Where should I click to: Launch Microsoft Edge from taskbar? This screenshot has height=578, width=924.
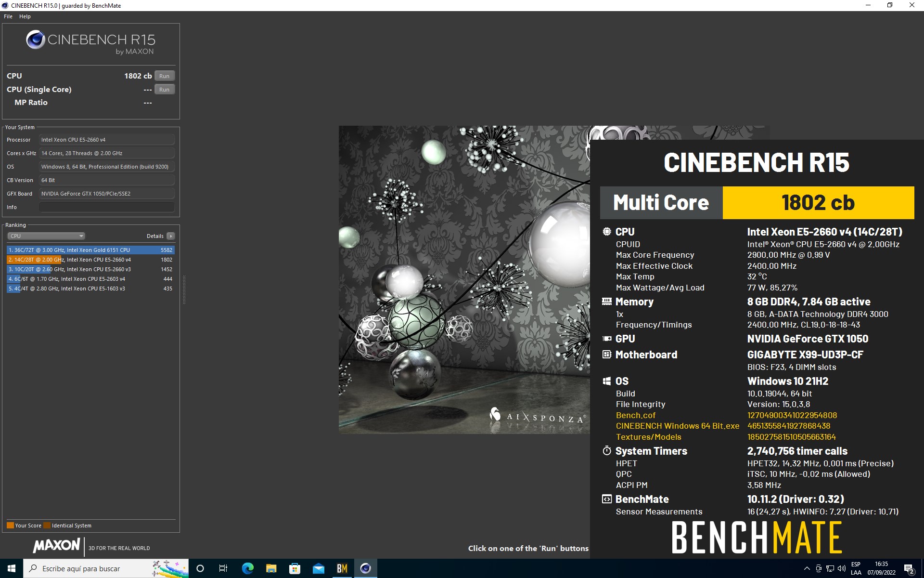247,568
